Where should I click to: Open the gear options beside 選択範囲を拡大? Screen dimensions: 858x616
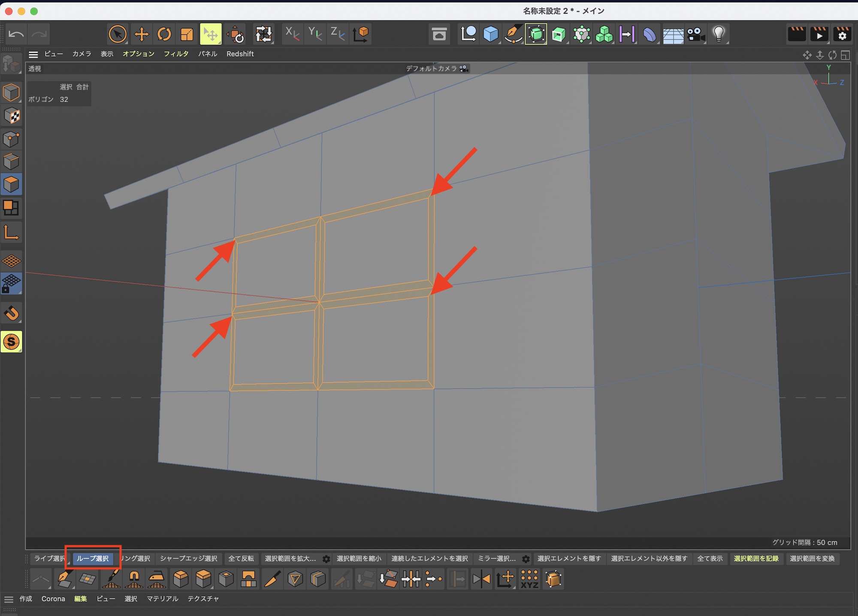pos(326,559)
